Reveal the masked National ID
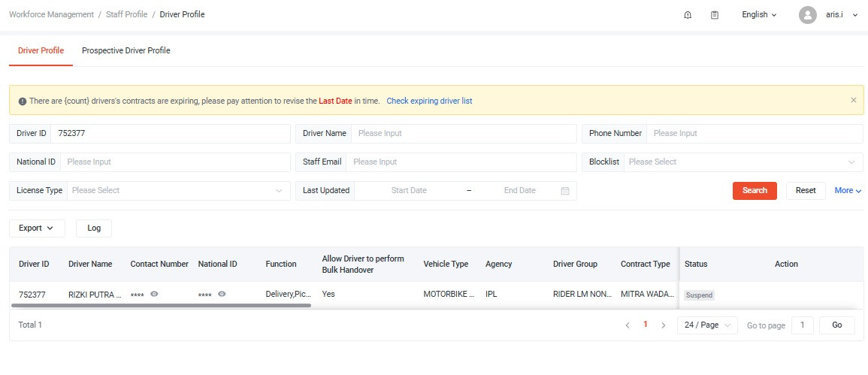Screen dimensions: 868x375 (222, 295)
